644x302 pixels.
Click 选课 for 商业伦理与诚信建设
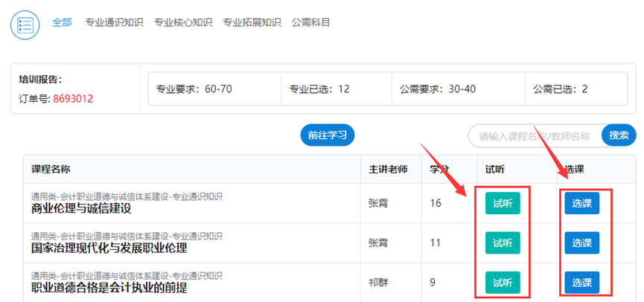[581, 203]
